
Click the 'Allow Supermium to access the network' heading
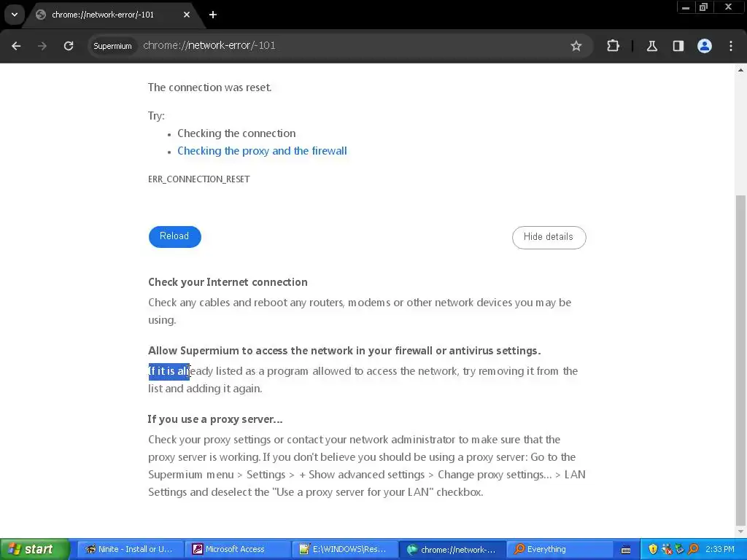pos(344,351)
